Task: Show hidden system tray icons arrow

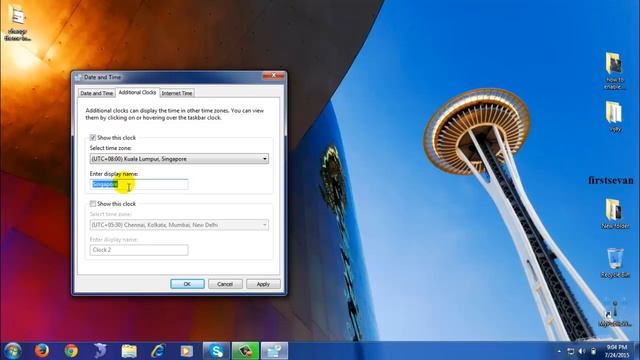Action: tap(559, 351)
